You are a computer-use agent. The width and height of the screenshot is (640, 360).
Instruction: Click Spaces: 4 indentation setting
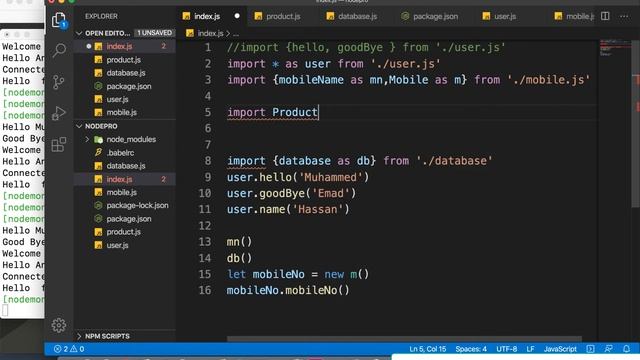471,349
